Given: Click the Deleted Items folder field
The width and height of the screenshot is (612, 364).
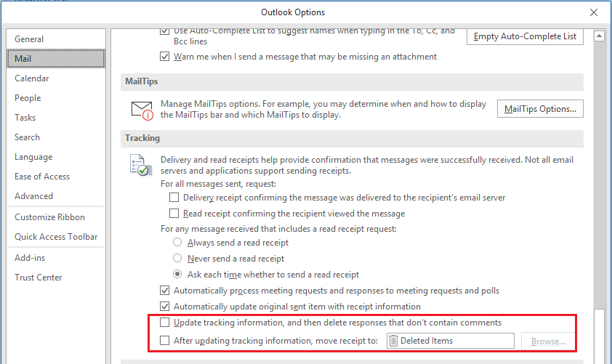Looking at the screenshot, I should tap(451, 341).
